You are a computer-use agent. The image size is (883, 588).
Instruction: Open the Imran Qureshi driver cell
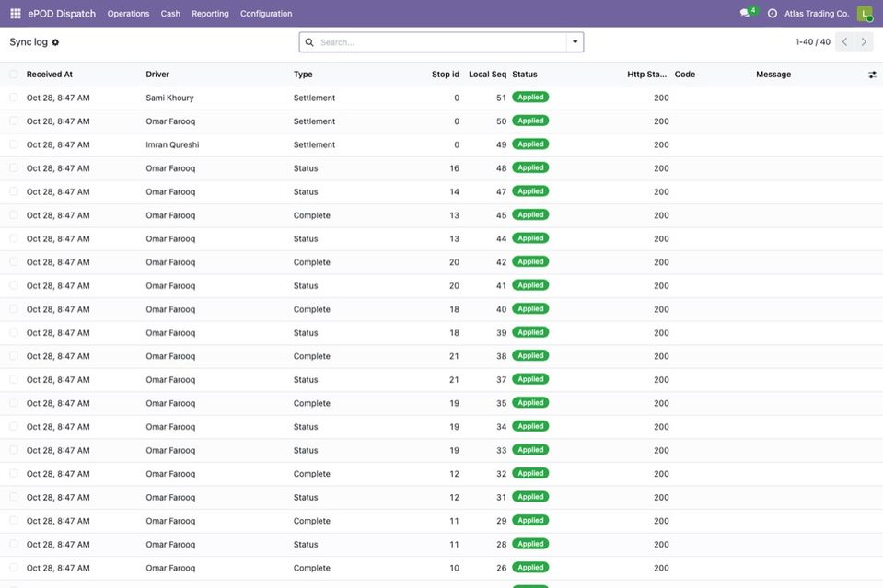click(x=172, y=144)
